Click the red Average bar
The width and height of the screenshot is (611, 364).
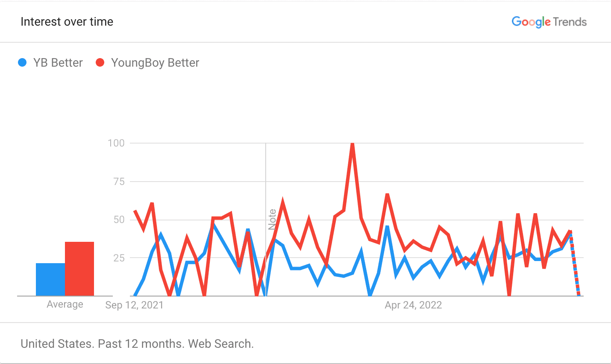click(x=79, y=269)
